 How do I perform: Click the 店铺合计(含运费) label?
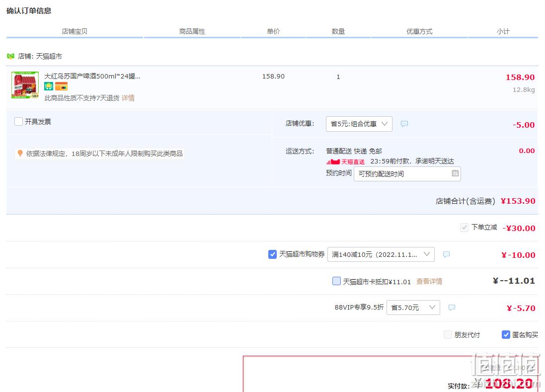pyautogui.click(x=466, y=201)
